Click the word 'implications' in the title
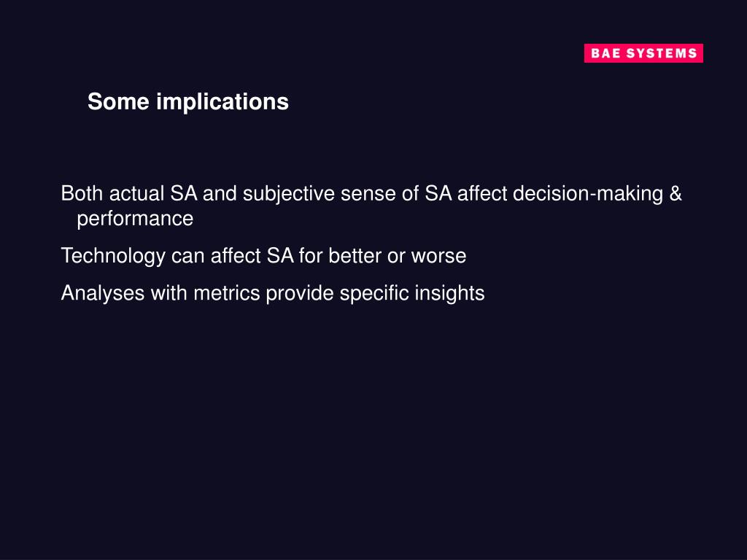 point(222,102)
